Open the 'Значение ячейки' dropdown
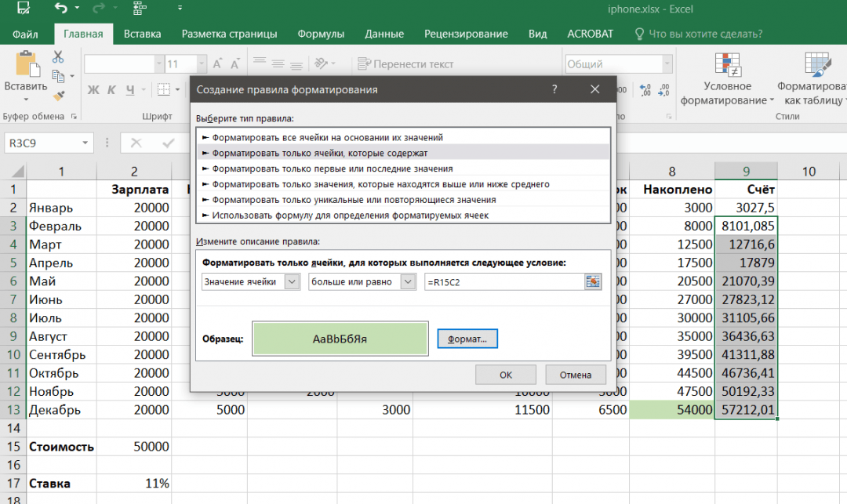This screenshot has width=847, height=504. point(292,282)
